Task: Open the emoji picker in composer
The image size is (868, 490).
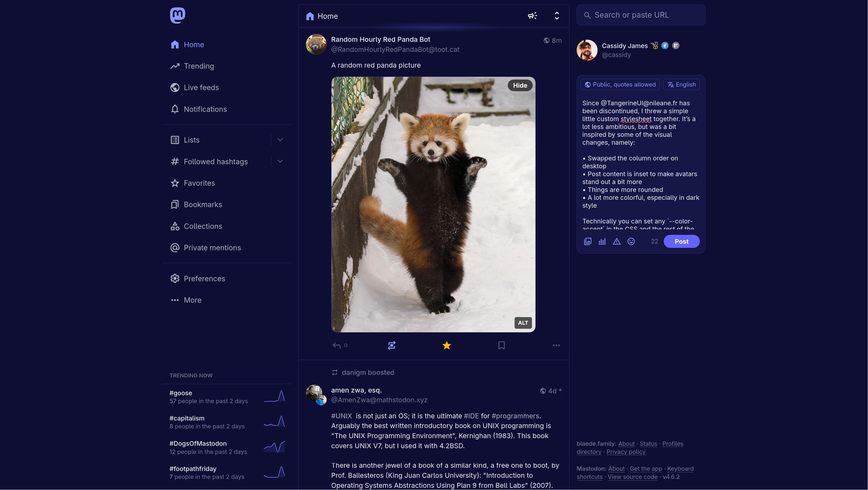Action: [x=631, y=241]
